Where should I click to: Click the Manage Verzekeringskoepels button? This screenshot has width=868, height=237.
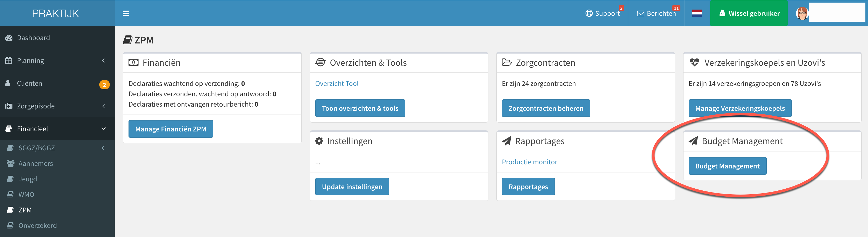pyautogui.click(x=740, y=108)
